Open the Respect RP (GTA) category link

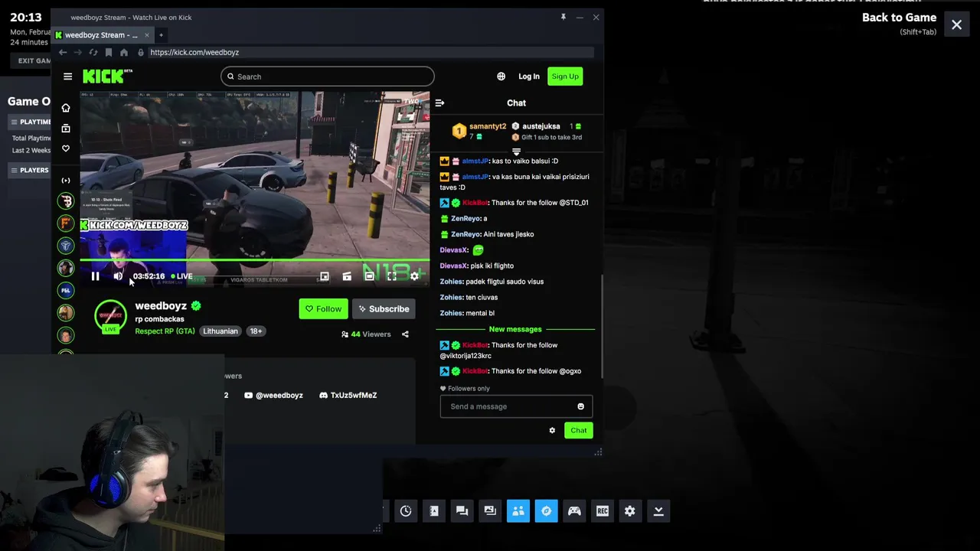[165, 331]
